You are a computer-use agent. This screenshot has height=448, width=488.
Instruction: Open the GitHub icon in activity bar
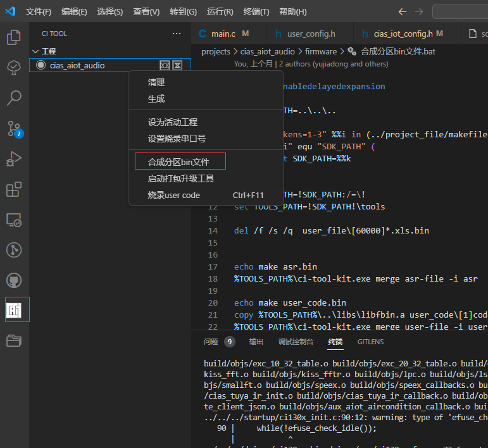pyautogui.click(x=14, y=280)
